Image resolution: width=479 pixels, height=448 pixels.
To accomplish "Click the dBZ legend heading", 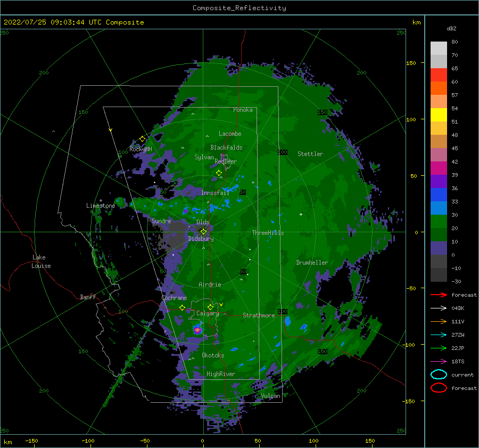I will 451,29.
